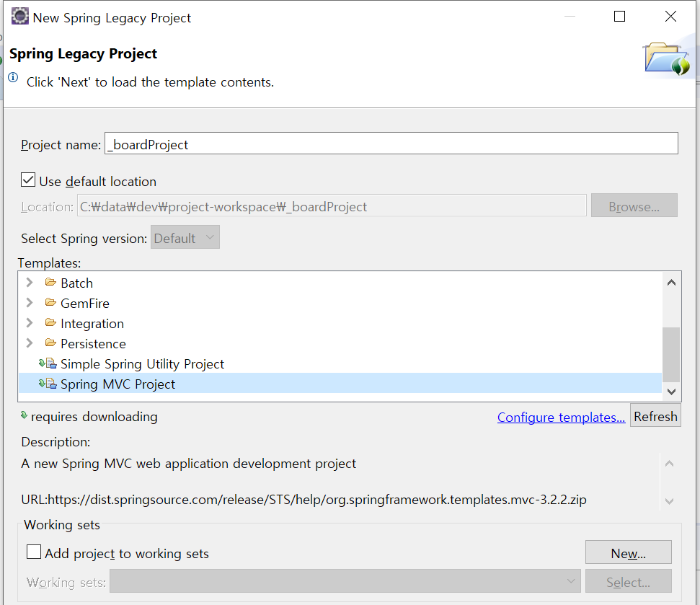Expand the Integration templates folder
Viewport: 700px width, 605px height.
coord(30,323)
